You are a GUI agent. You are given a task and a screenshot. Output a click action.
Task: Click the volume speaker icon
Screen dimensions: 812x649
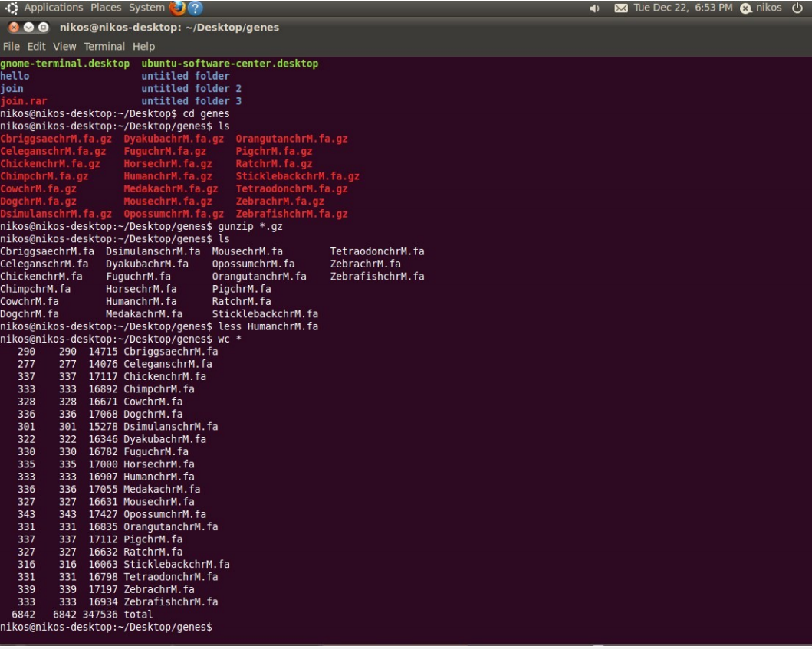point(594,8)
